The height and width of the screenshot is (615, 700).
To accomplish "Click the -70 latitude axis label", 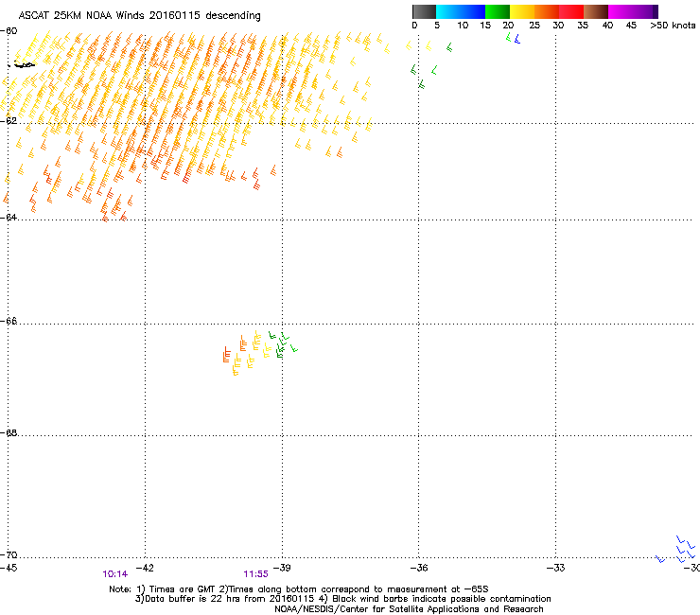I will point(9,555).
